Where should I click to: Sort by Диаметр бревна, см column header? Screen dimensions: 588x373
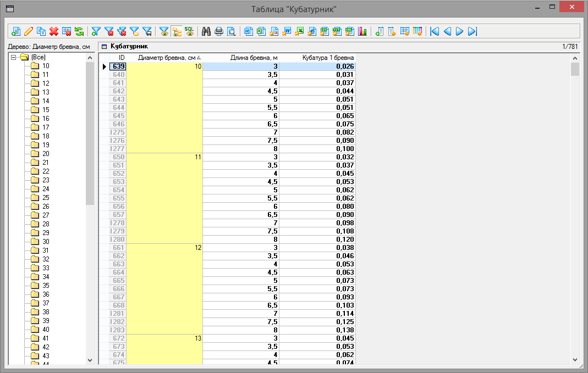[167, 58]
